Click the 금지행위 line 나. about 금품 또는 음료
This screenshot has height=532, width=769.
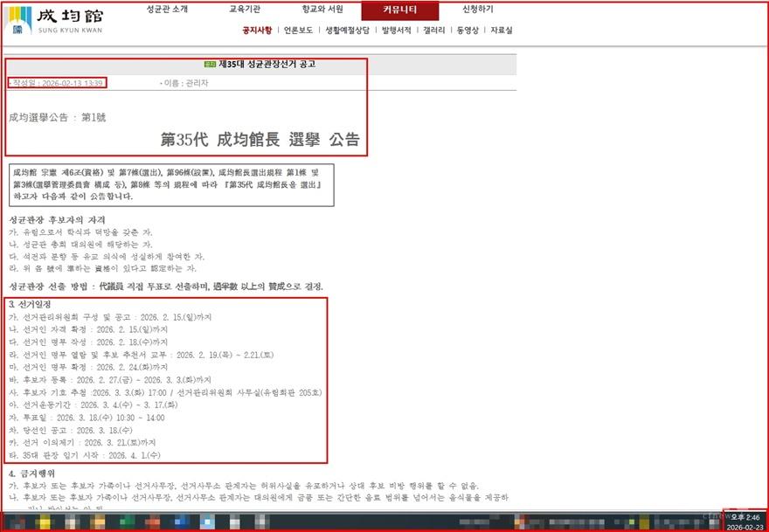(259, 498)
